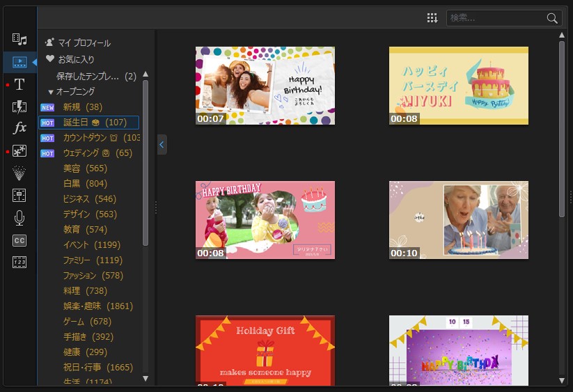Screen dimensions: 573x392
Task: Select the 娯楽・趣味 (1861) category
Action: (x=98, y=306)
